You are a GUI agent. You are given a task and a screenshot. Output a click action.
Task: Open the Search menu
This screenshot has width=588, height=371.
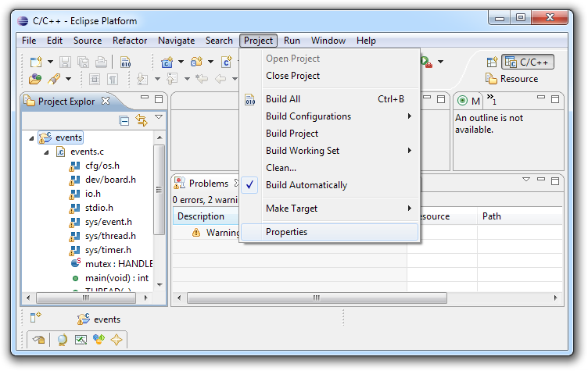[219, 41]
